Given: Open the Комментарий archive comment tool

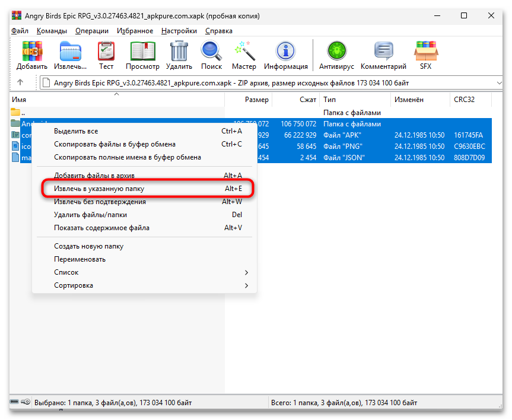Looking at the screenshot, I should [x=383, y=51].
